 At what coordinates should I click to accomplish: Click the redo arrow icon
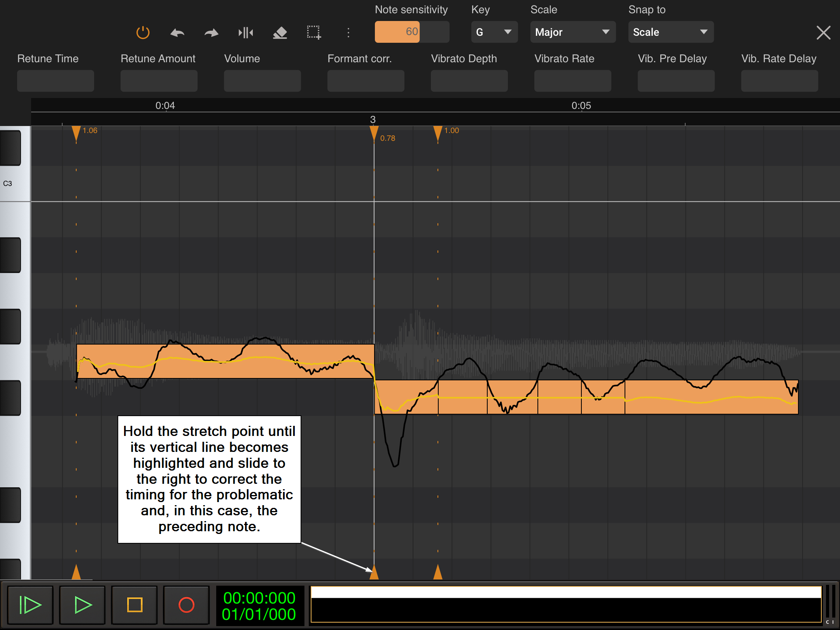point(211,33)
